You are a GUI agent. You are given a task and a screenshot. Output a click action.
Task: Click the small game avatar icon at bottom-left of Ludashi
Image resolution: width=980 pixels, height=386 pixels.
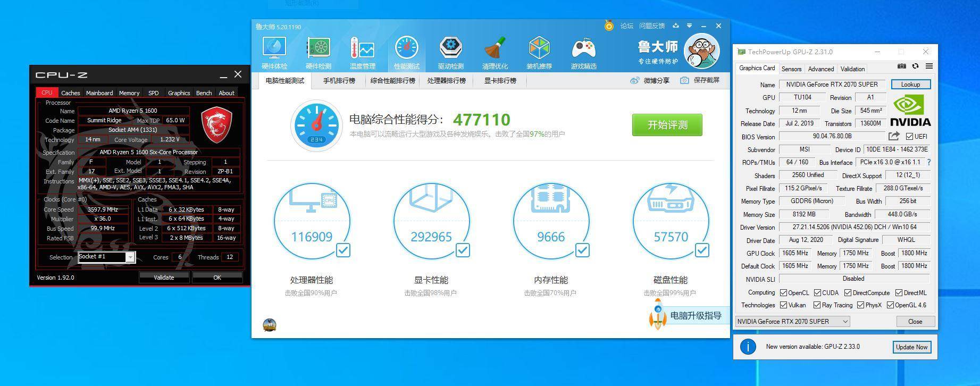click(270, 325)
